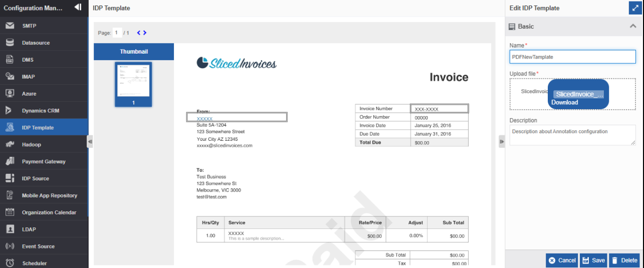Viewport: 644px width, 268px height.
Task: Click the Organization Calendar icon
Action: point(10,212)
